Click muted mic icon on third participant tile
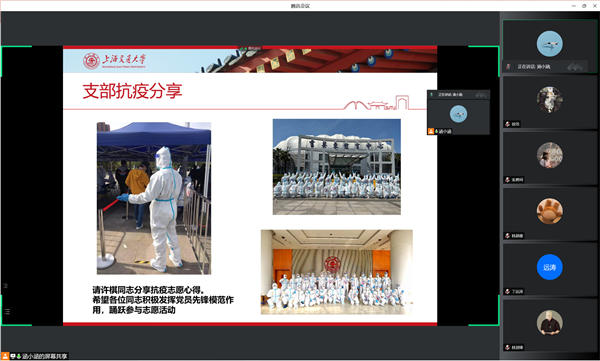The width and height of the screenshot is (600, 361). pos(507,180)
